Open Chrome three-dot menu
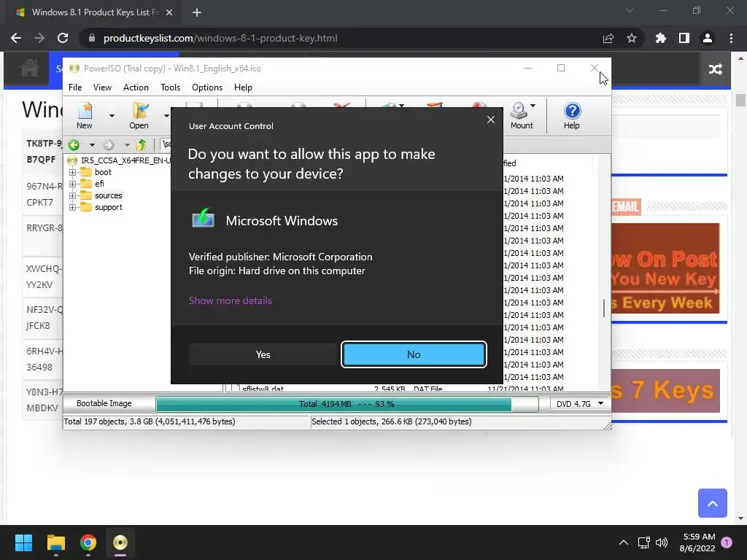Image resolution: width=747 pixels, height=560 pixels. click(731, 38)
